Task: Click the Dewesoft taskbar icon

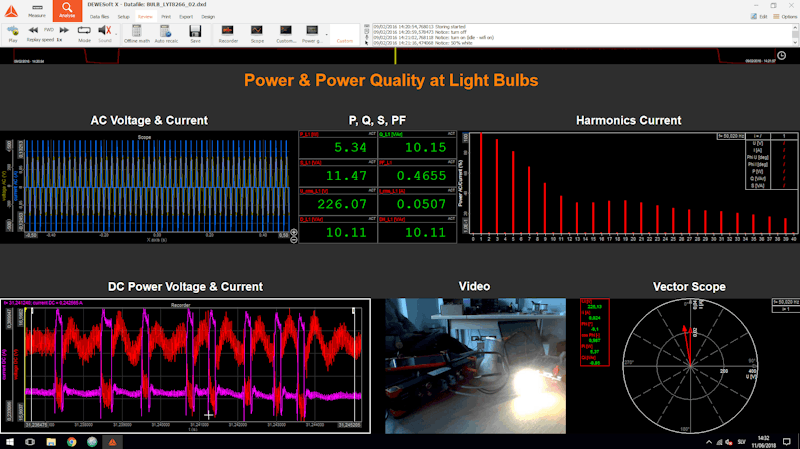Action: [x=112, y=442]
